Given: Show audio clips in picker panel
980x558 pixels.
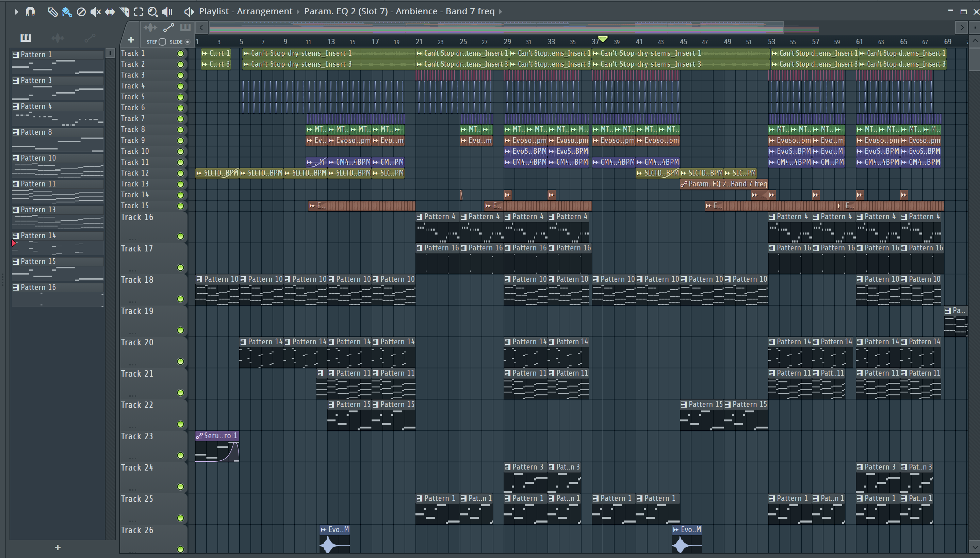Looking at the screenshot, I should pyautogui.click(x=58, y=37).
